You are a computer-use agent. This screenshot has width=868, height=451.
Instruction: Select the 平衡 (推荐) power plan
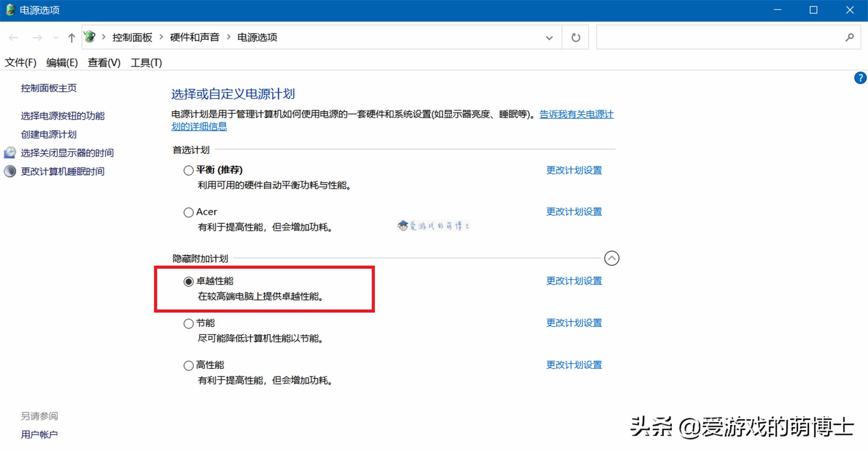(188, 169)
